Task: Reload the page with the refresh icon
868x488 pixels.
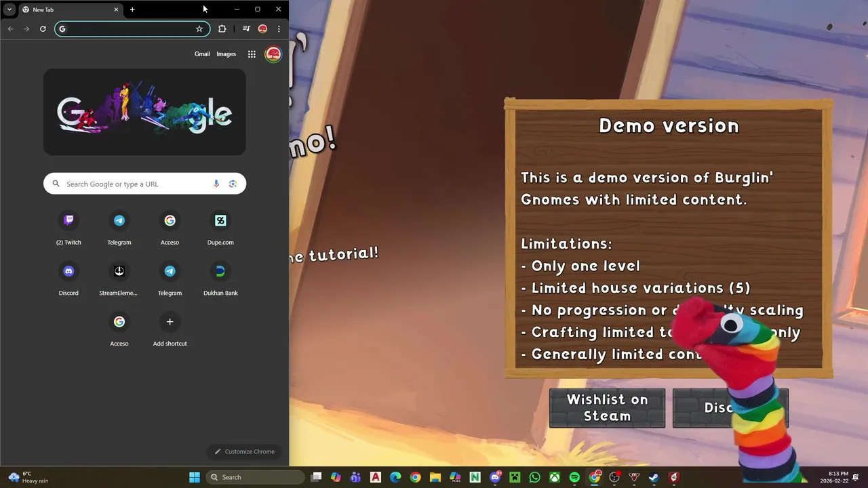Action: tap(43, 28)
